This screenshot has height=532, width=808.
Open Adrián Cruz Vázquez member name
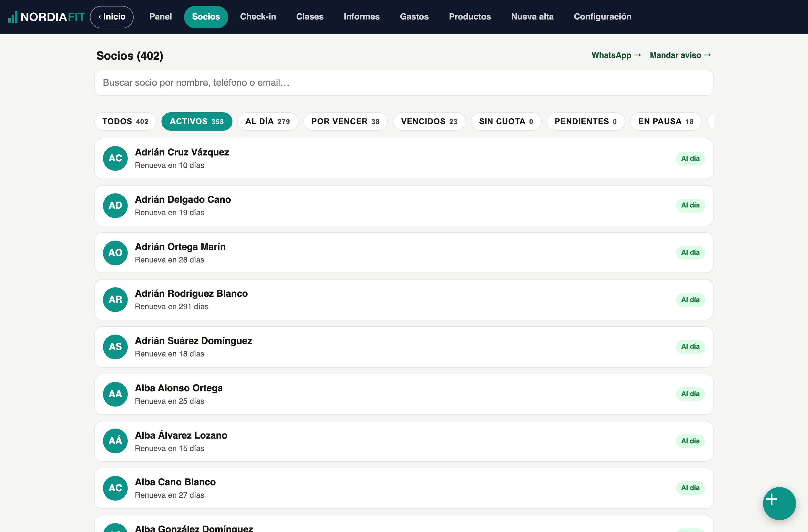pos(182,152)
